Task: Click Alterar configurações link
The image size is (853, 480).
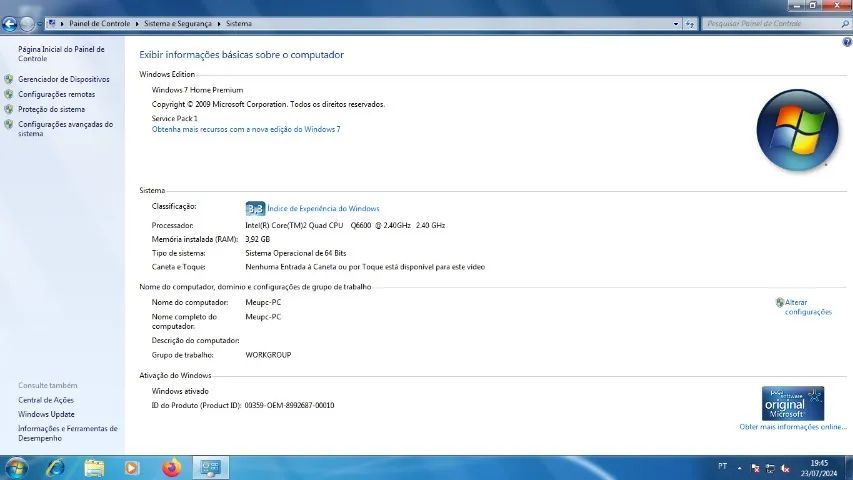Action: pyautogui.click(x=808, y=307)
